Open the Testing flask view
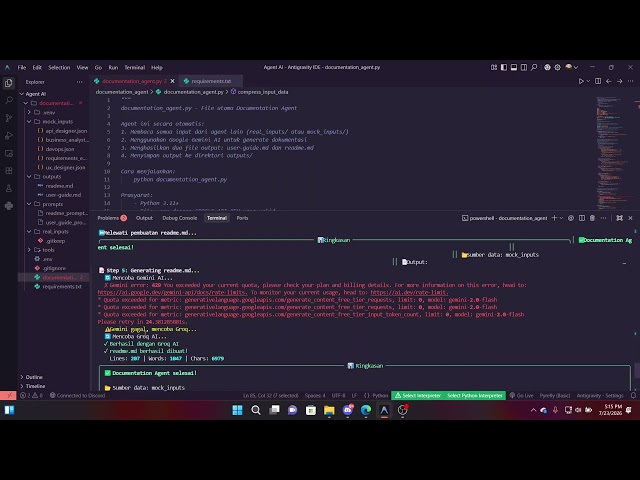 [9, 188]
